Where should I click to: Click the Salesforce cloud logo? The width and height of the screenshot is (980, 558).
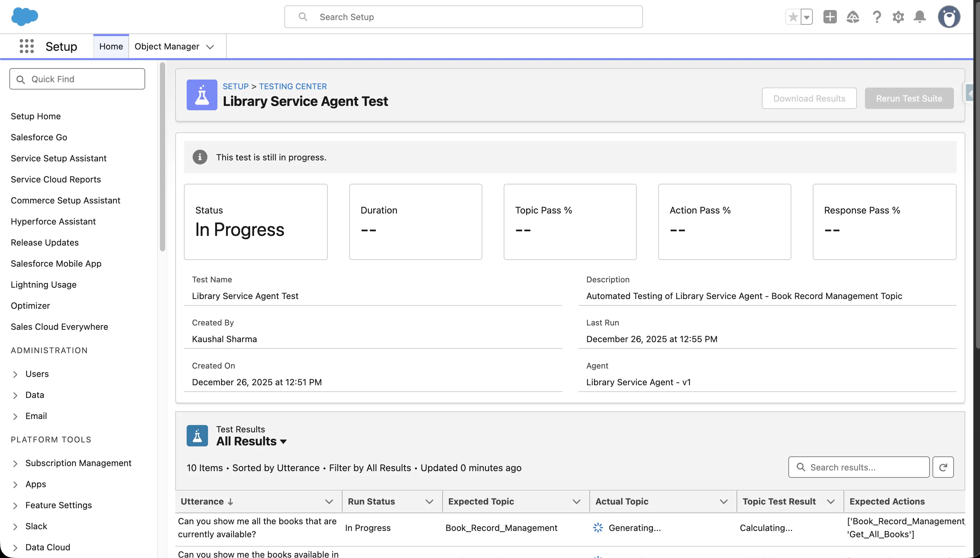tap(24, 16)
